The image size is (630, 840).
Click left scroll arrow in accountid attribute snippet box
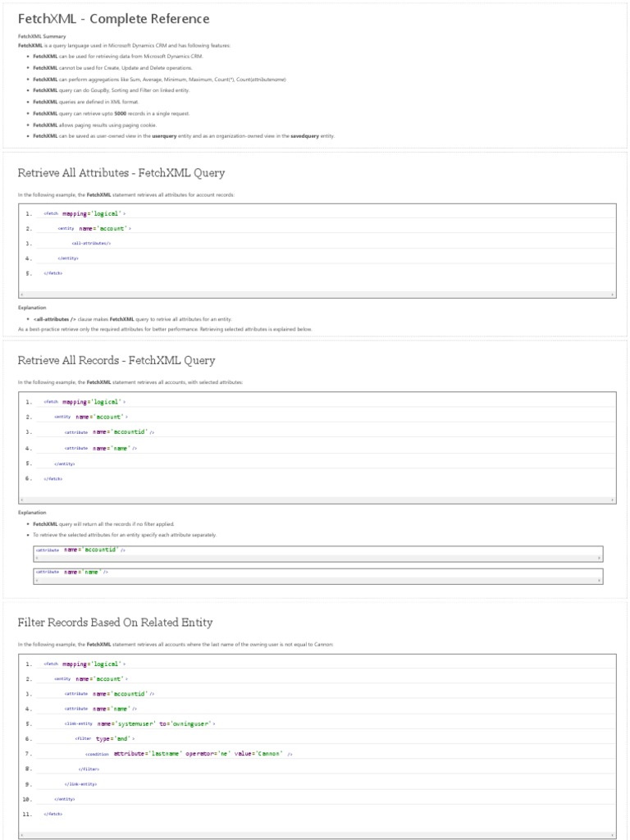pyautogui.click(x=36, y=558)
